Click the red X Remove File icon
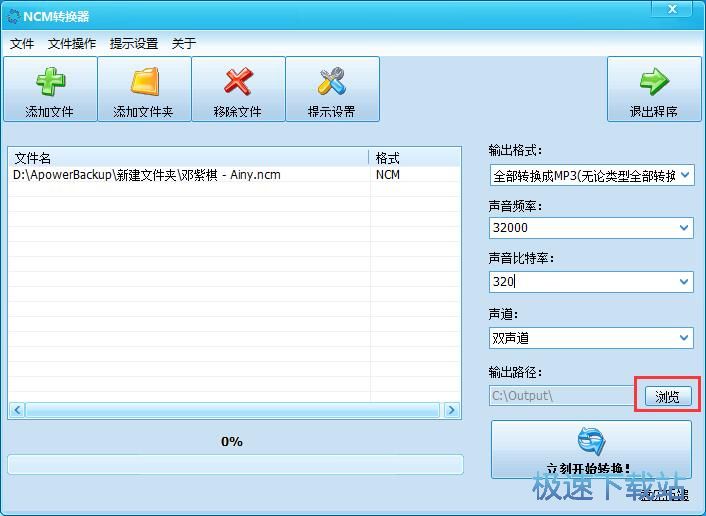Viewport: 706px width, 516px height. click(x=238, y=81)
